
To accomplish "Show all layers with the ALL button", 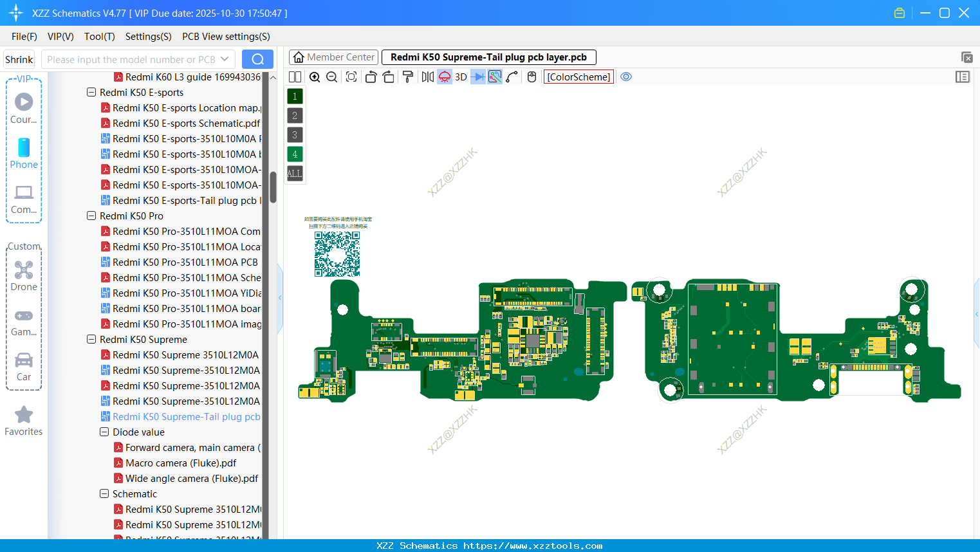I will pos(294,173).
